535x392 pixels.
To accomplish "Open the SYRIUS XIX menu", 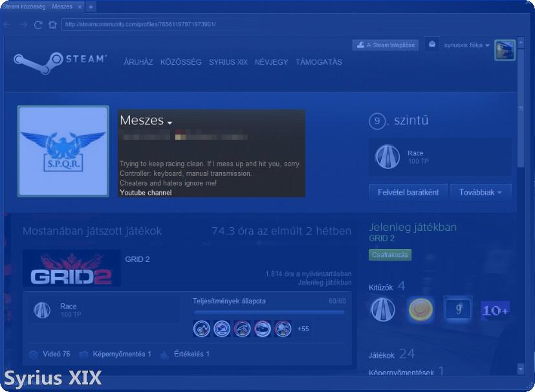I will [228, 62].
